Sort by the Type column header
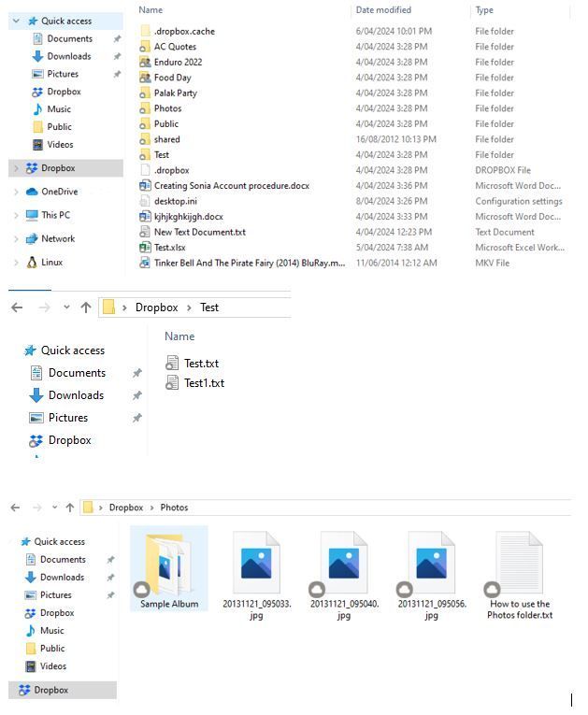 point(484,10)
